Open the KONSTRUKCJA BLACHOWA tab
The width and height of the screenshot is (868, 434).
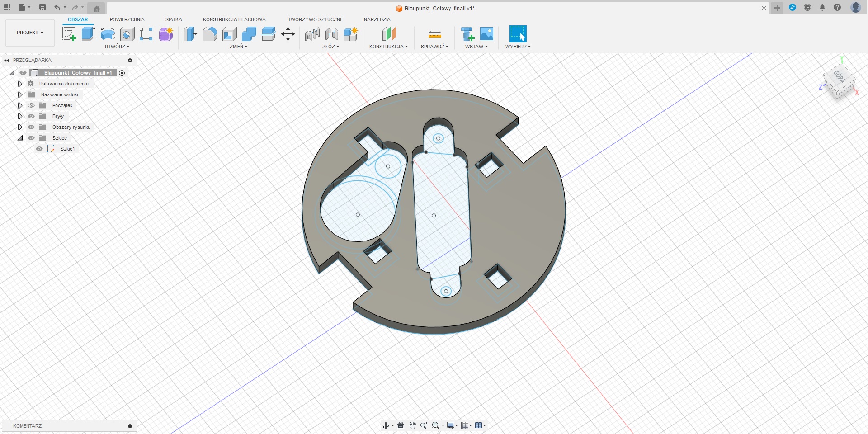pyautogui.click(x=234, y=19)
